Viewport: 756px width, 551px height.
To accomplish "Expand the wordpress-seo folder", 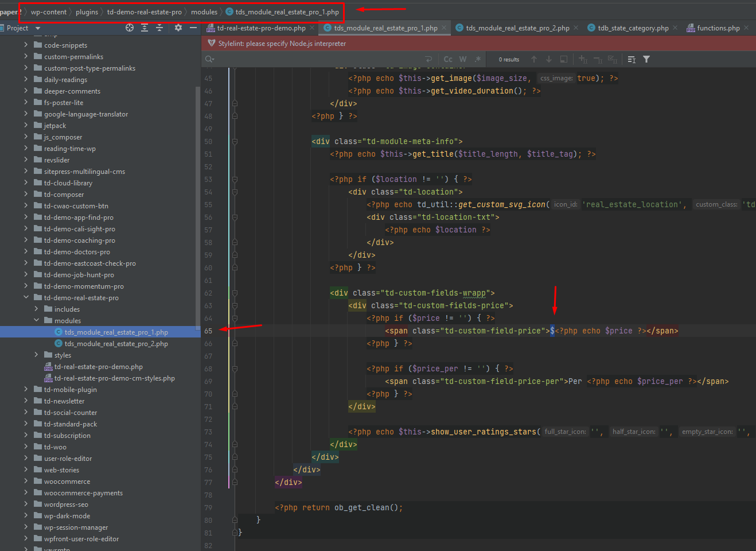I will pyautogui.click(x=26, y=504).
